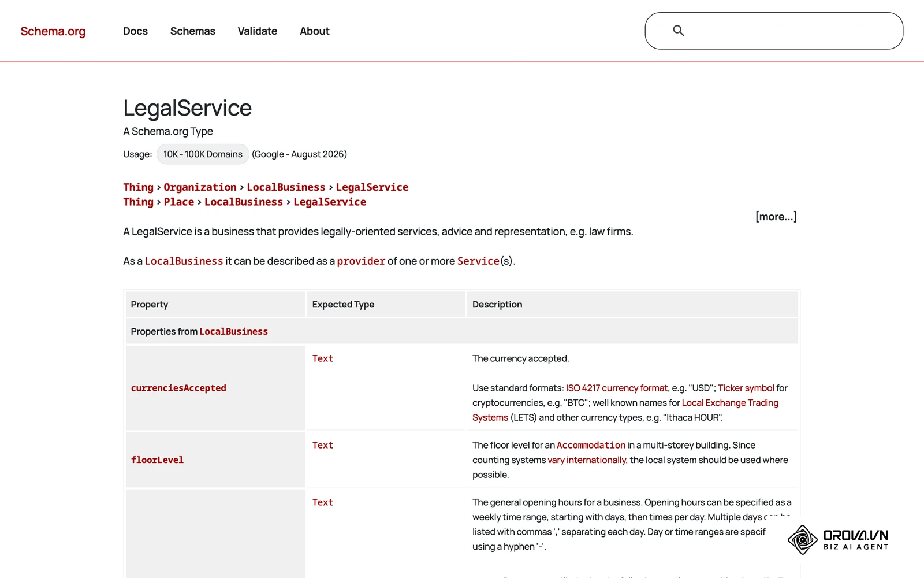Open the Docs menu item
This screenshot has height=578, width=924.
[x=135, y=31]
